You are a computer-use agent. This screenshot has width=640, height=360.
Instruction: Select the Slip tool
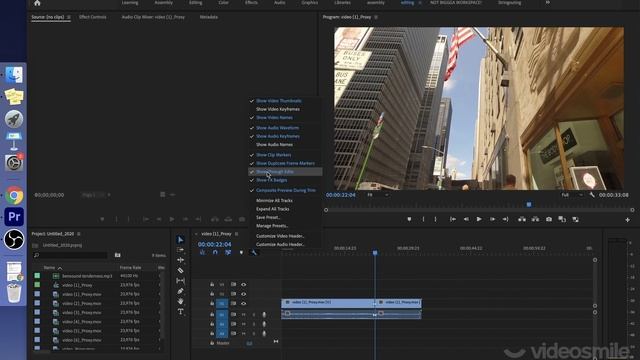click(180, 281)
